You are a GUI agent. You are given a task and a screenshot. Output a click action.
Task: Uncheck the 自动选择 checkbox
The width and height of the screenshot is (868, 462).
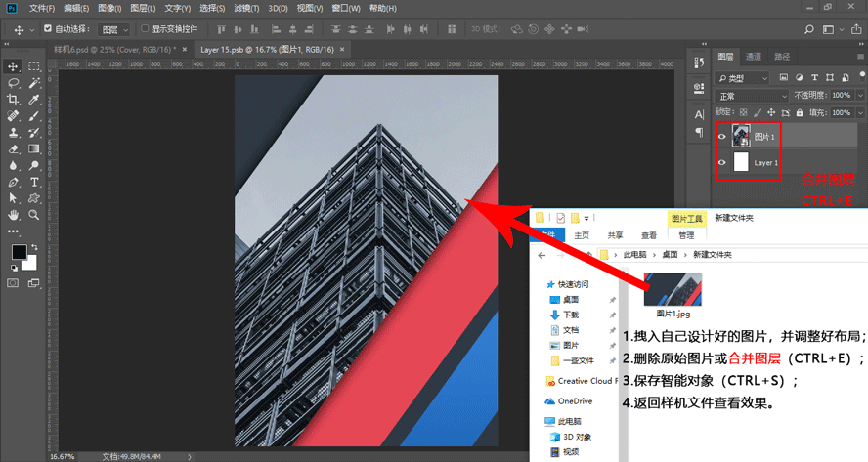click(x=48, y=28)
